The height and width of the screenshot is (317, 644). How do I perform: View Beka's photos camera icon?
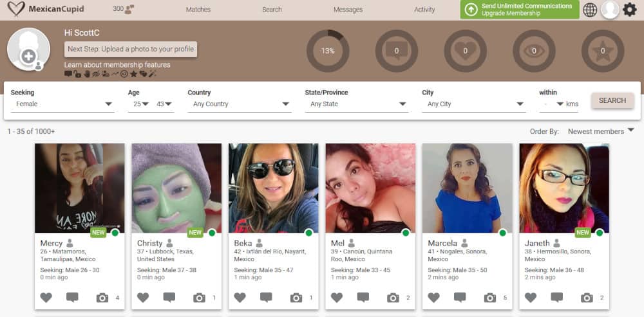(296, 298)
